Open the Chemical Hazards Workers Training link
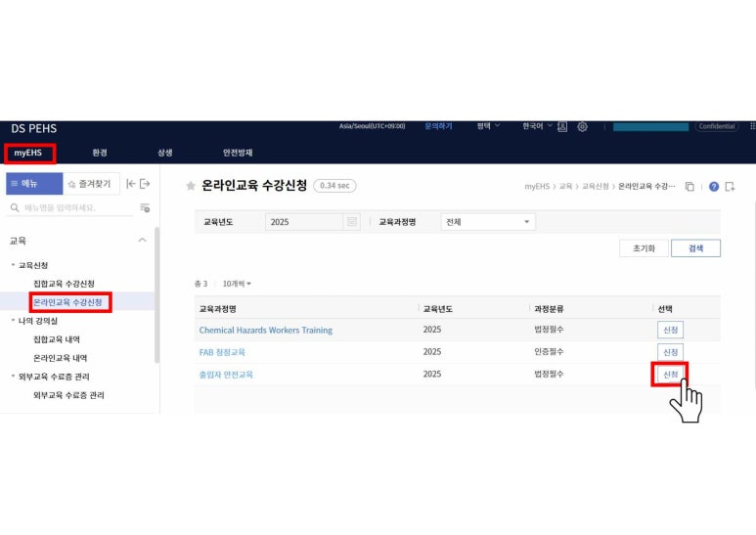 [x=265, y=330]
